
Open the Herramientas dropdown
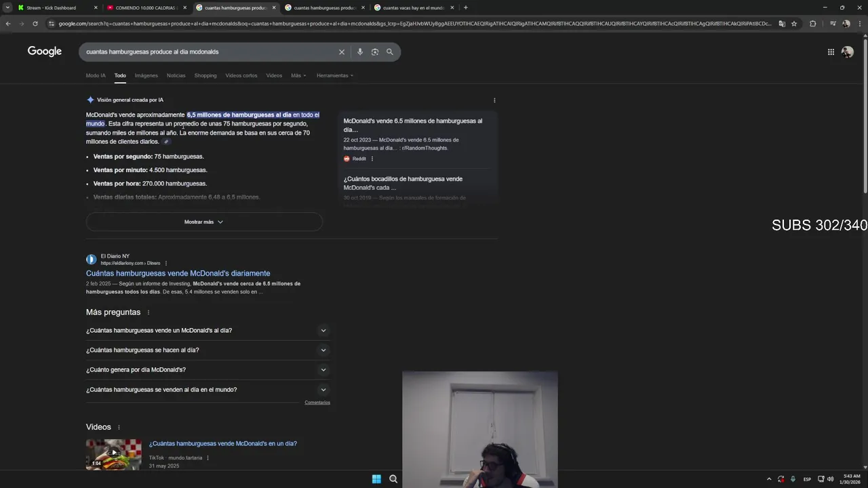pyautogui.click(x=335, y=75)
